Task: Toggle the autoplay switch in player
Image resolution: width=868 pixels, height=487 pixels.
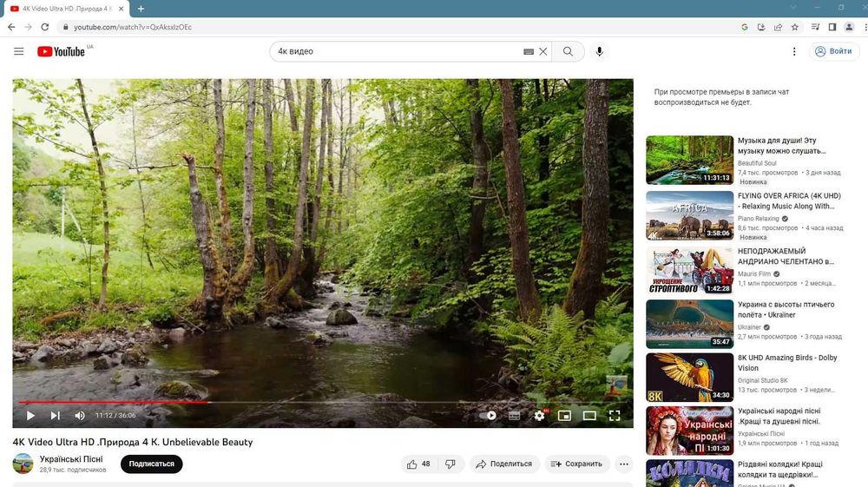Action: [488, 415]
